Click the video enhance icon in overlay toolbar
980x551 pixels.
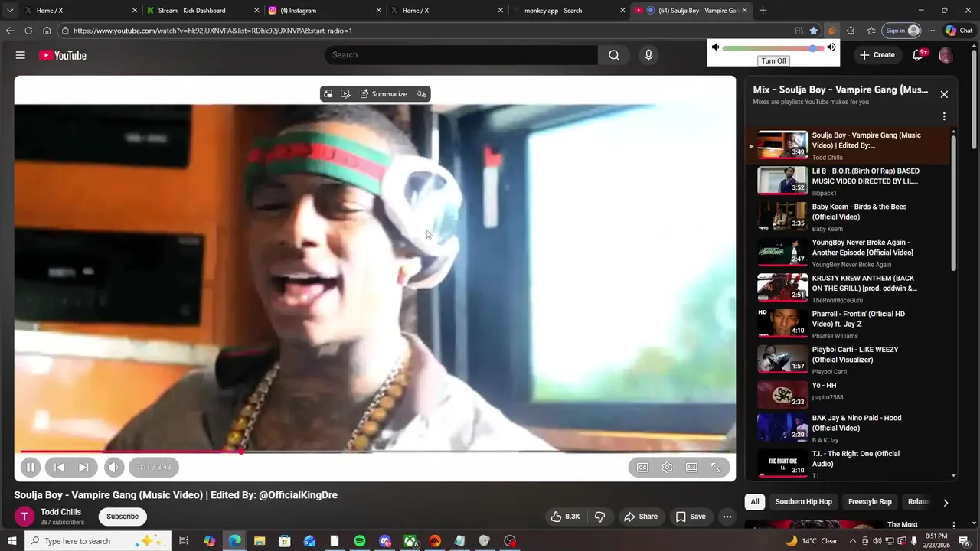pyautogui.click(x=345, y=94)
